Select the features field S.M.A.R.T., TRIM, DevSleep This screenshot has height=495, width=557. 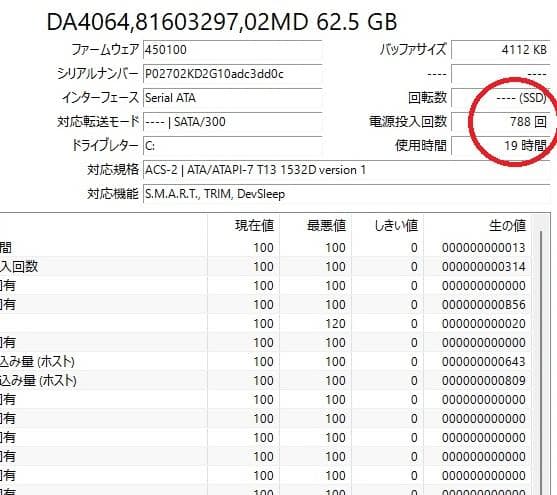click(x=346, y=194)
